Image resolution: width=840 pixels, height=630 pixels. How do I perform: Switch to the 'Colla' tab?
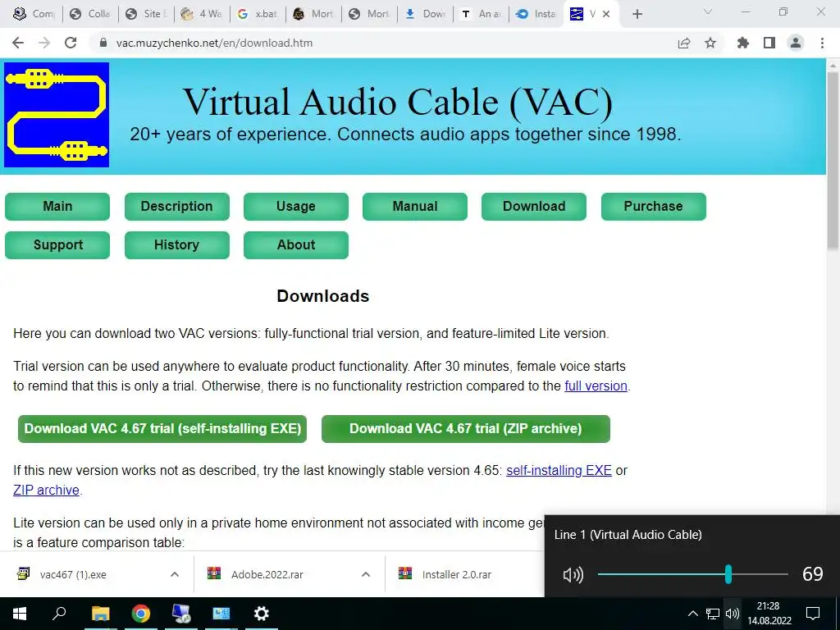tap(90, 14)
